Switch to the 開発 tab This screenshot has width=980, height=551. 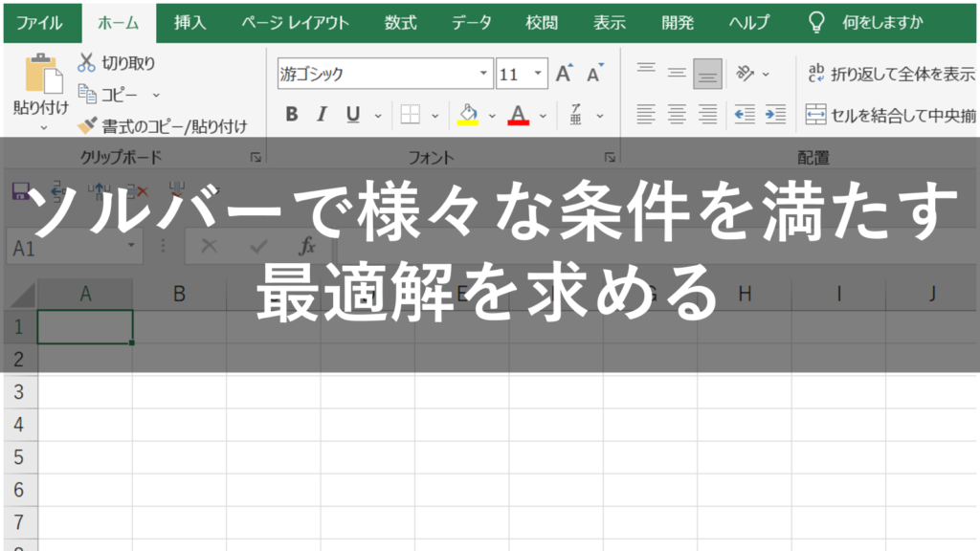click(678, 23)
